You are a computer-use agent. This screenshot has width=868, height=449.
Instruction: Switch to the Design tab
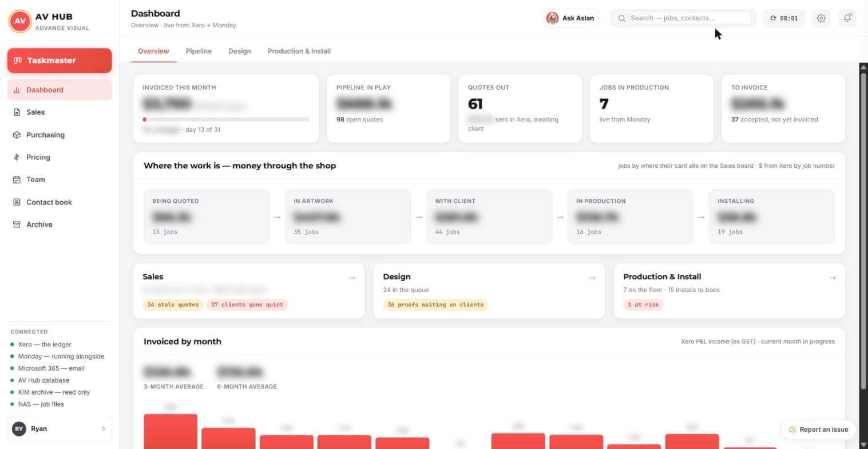(x=240, y=51)
